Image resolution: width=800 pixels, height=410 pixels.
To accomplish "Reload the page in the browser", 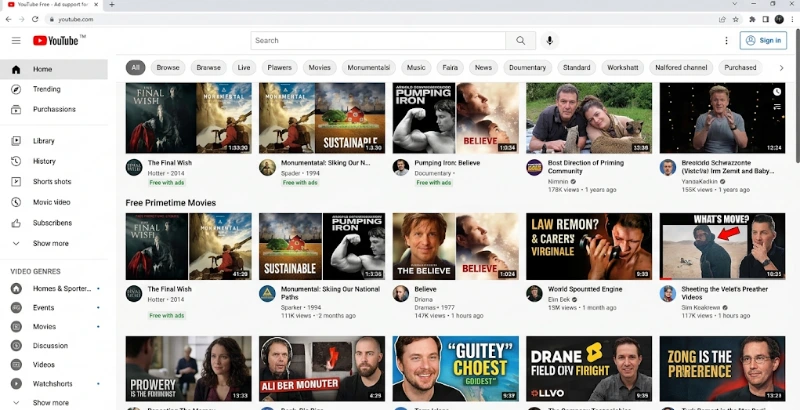I will (35, 19).
